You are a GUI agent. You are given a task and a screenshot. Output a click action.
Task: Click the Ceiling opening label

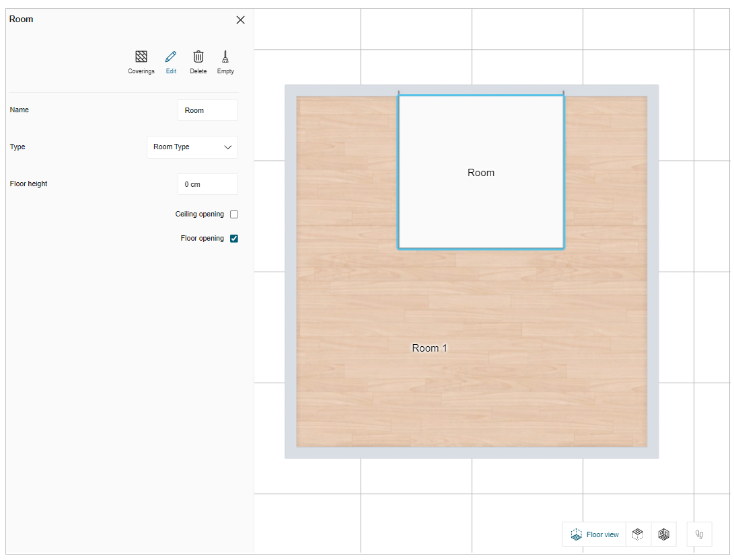pos(199,214)
